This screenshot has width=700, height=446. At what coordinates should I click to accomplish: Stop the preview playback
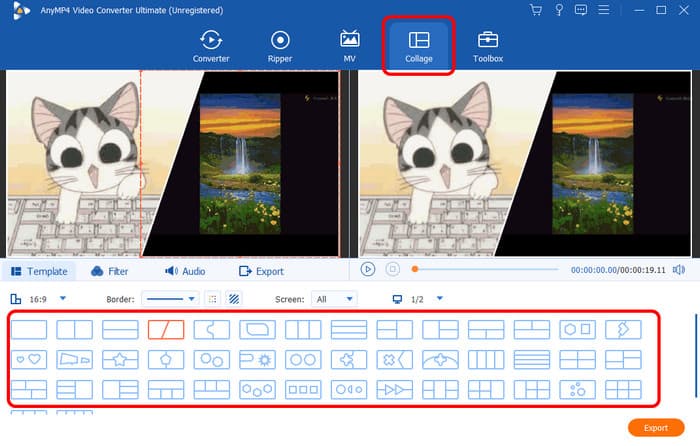pyautogui.click(x=392, y=269)
